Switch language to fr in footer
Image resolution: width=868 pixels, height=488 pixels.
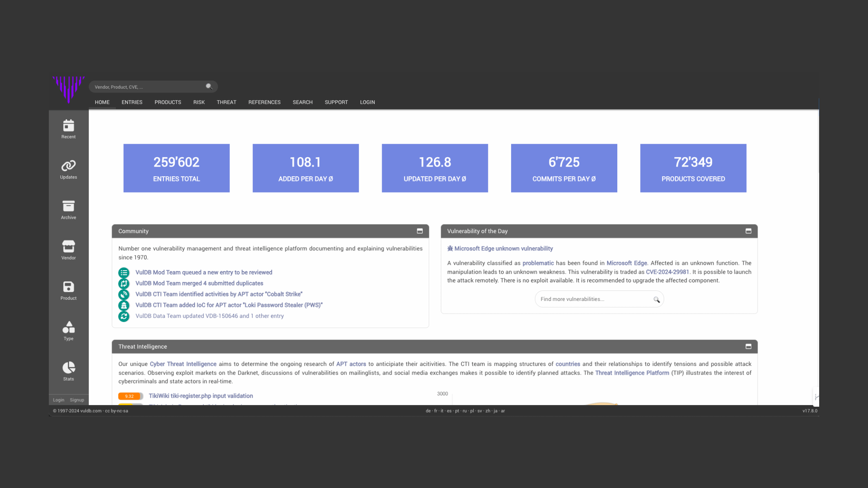pos(436,411)
